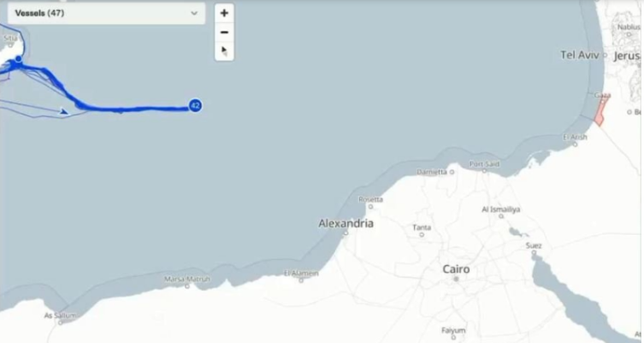
Task: Click the Damietta town marker
Action: point(452,172)
